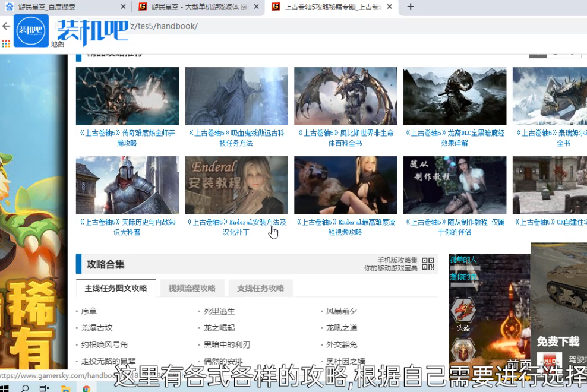Open the Windows taskbar search icon
This screenshot has height=392, width=587.
click(25, 388)
